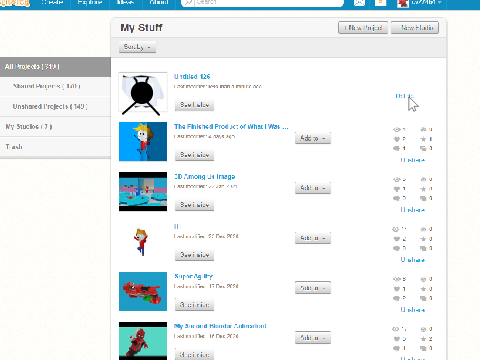Image resolution: width=480 pixels, height=360 pixels.
Task: Click Unshare for The Finished Product project
Action: point(413,160)
